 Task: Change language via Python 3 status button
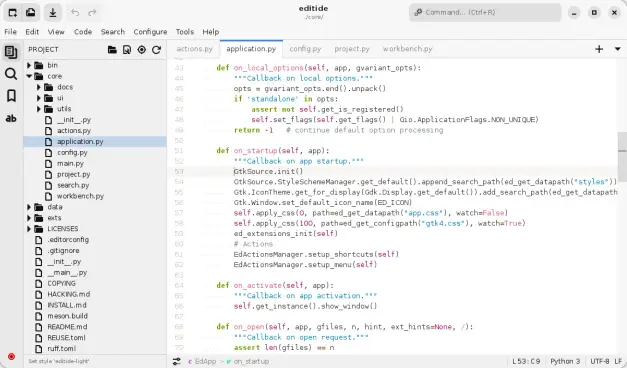[565, 362]
